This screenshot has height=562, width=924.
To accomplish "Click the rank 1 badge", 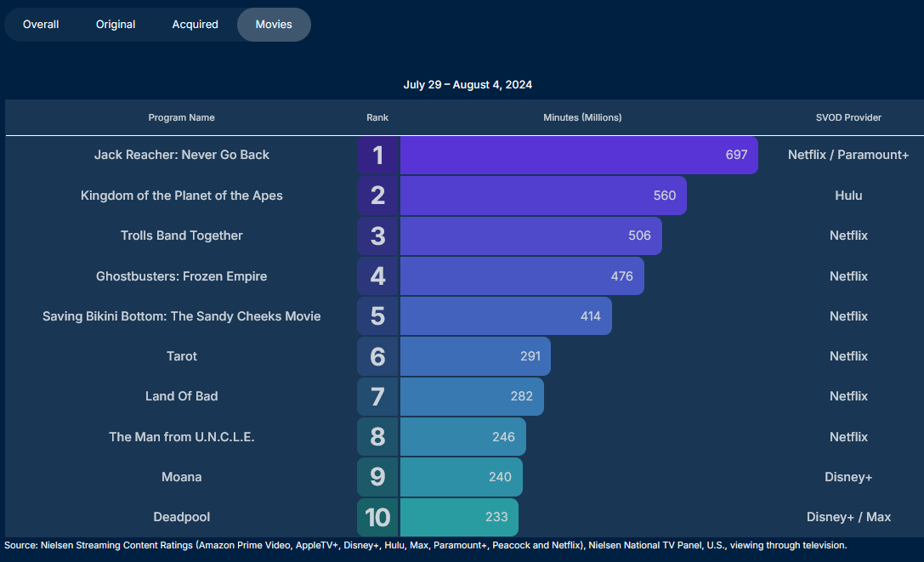I will tap(378, 156).
